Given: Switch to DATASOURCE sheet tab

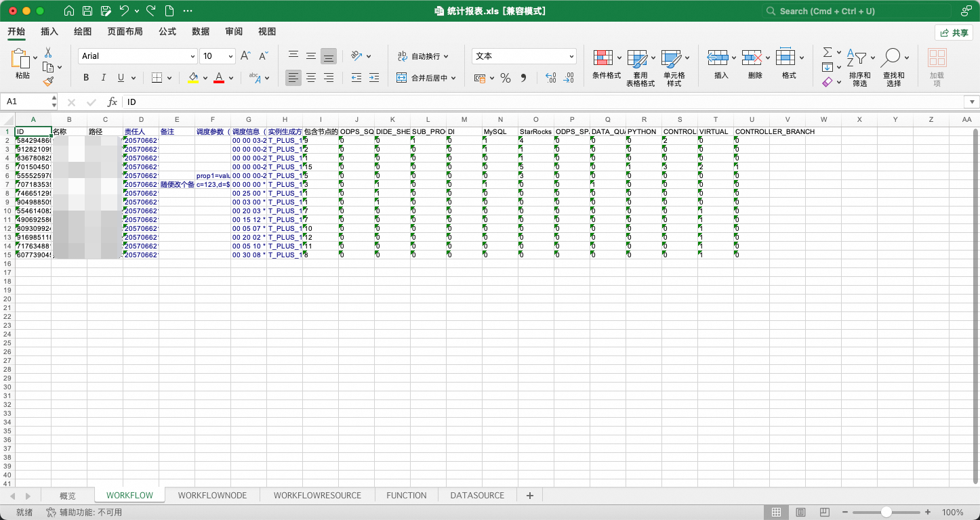Looking at the screenshot, I should tap(477, 496).
